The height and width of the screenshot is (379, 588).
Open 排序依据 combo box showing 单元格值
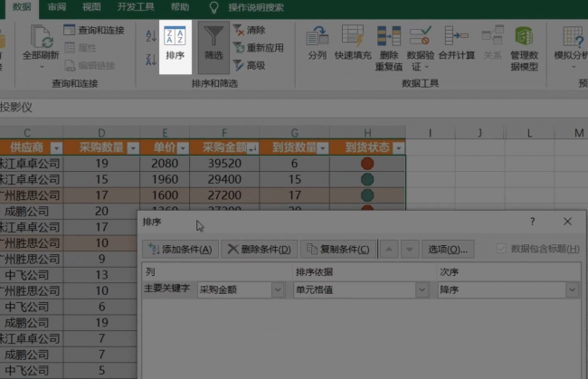click(x=361, y=289)
